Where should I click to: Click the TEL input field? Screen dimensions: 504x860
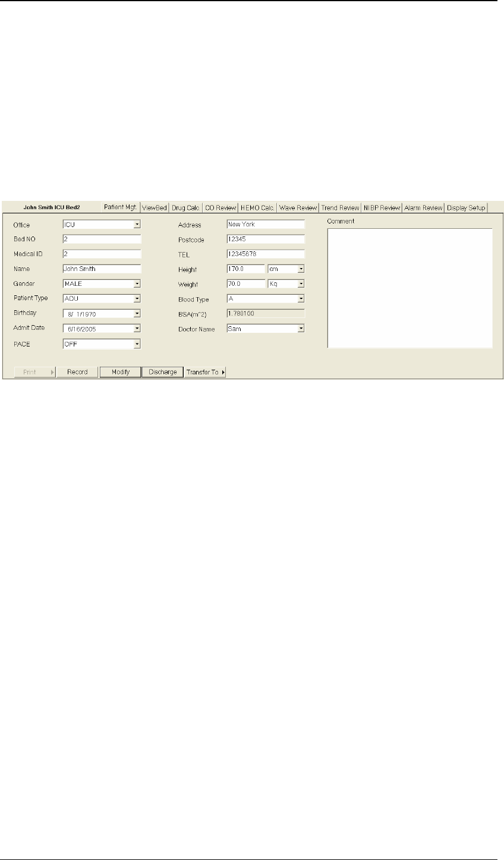pyautogui.click(x=265, y=254)
